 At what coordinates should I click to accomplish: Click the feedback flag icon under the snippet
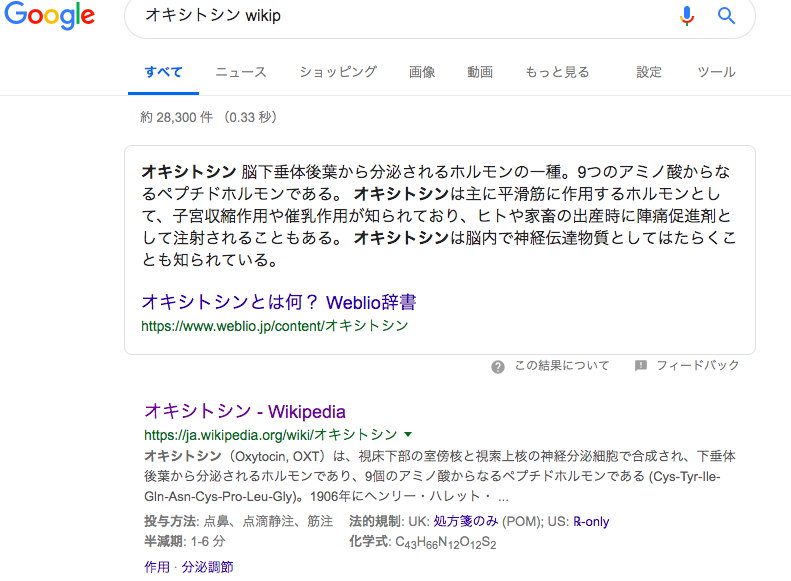(641, 367)
